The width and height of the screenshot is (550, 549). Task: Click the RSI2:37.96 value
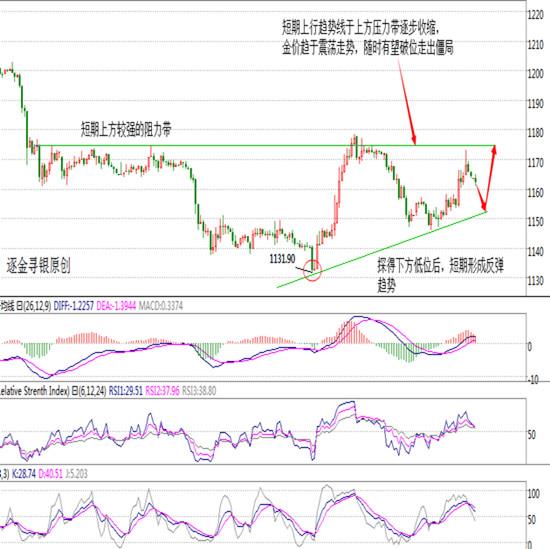162,391
